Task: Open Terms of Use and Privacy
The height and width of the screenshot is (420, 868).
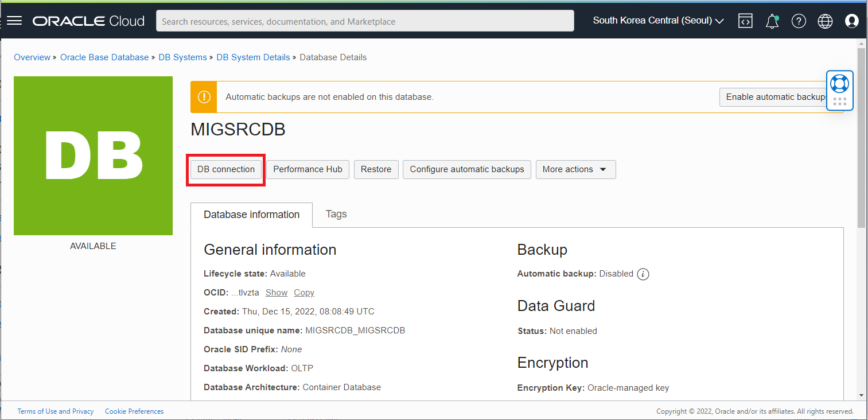Action: [x=56, y=411]
